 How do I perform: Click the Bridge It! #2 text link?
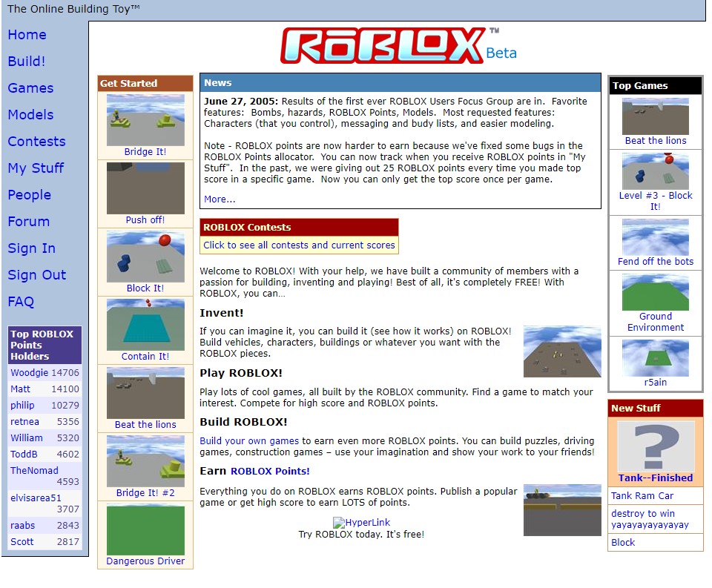point(145,492)
